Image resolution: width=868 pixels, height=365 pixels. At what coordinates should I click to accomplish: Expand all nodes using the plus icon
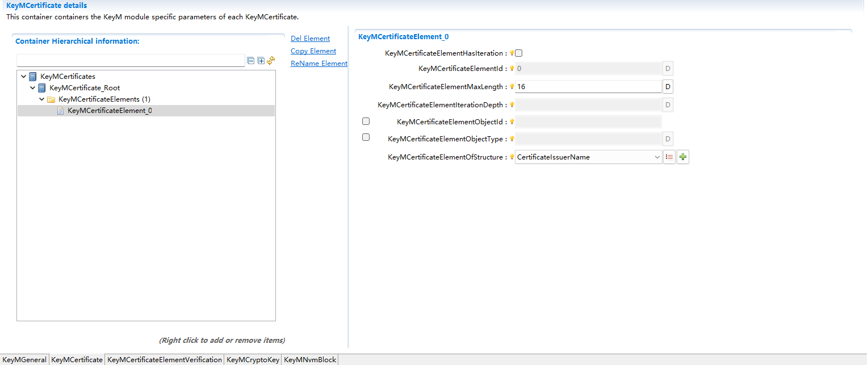pyautogui.click(x=261, y=60)
